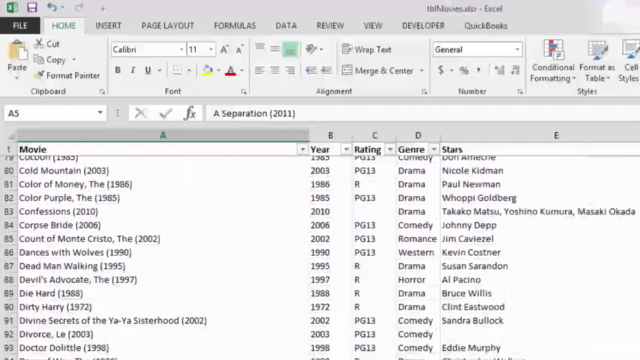Apply a border to the cell

pyautogui.click(x=177, y=70)
